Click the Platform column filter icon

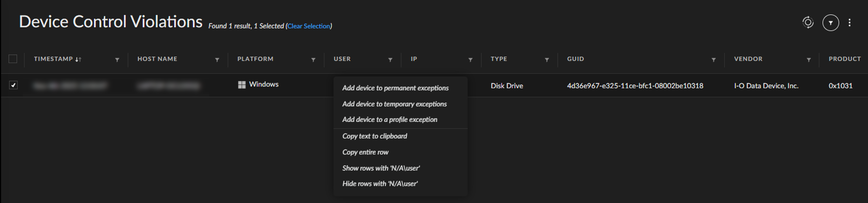pyautogui.click(x=313, y=60)
